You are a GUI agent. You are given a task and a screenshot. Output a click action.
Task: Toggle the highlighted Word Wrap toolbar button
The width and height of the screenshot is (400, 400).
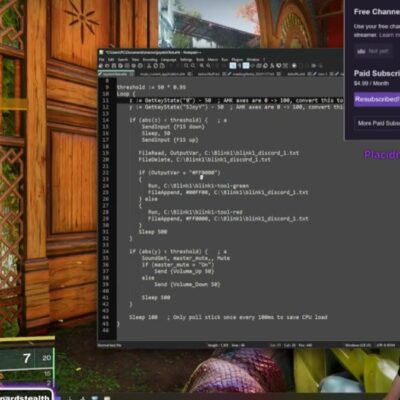(233, 66)
